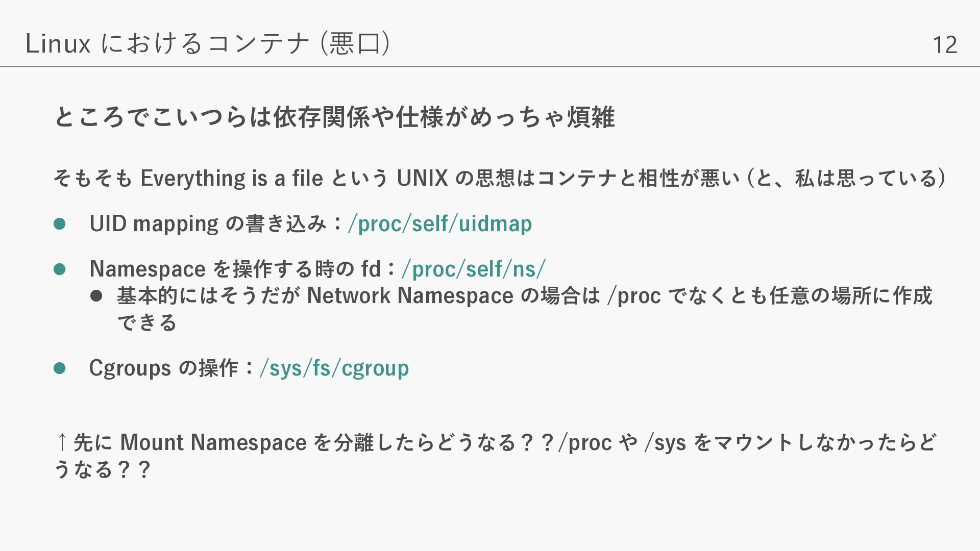Viewport: 980px width, 551px height.
Task: Open the /proc/self/ns/ path link
Action: [x=474, y=269]
